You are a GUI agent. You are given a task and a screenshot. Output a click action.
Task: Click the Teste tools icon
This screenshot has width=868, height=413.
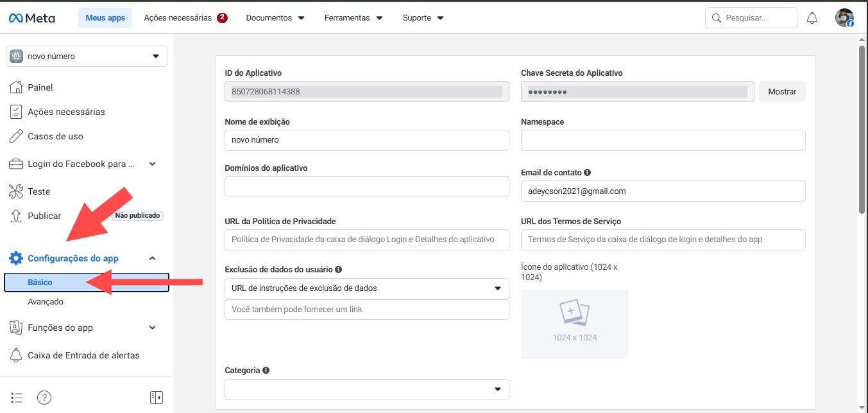(16, 191)
